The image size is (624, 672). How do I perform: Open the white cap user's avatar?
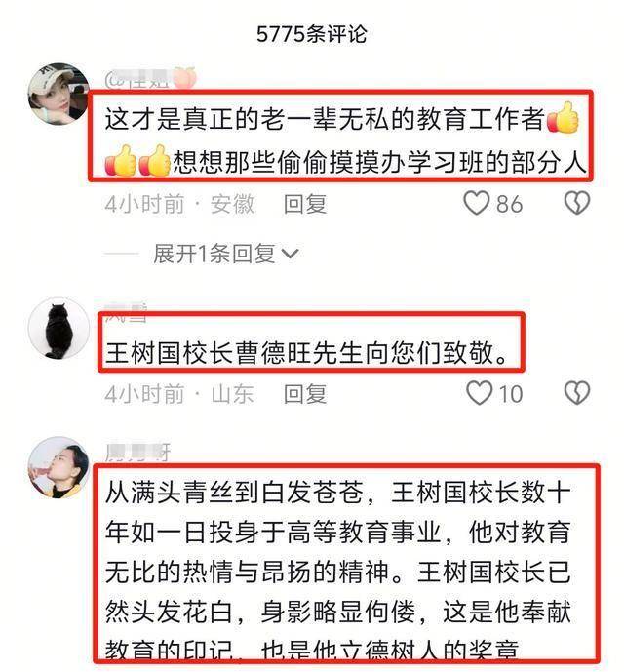pos(58,94)
